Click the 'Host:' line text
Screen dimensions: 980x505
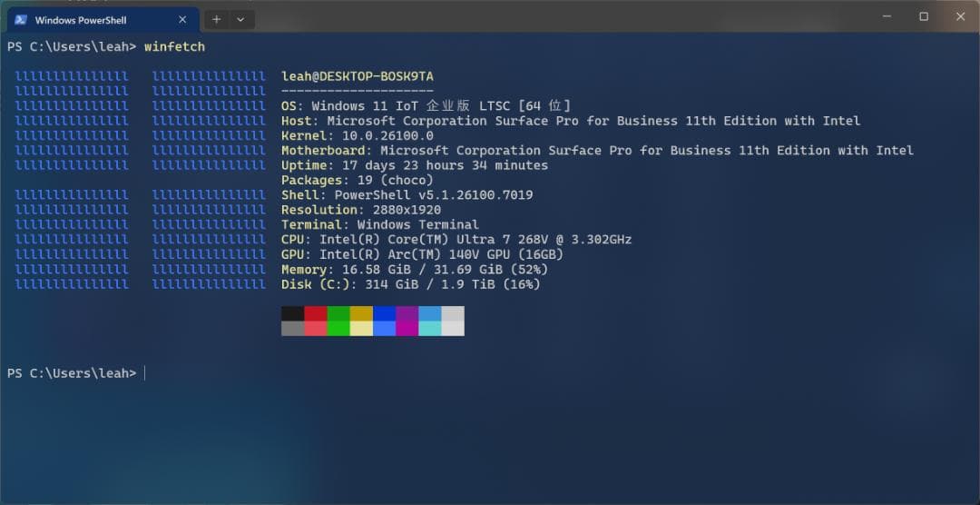point(571,121)
